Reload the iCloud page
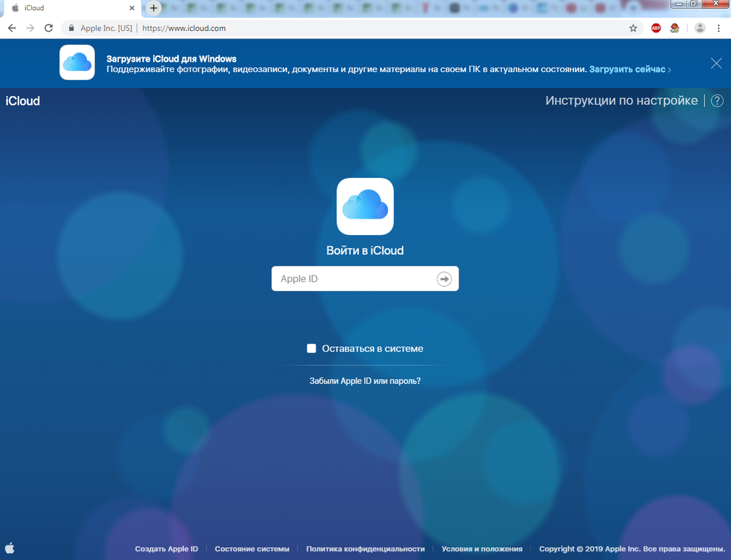This screenshot has width=731, height=560. pos(49,28)
